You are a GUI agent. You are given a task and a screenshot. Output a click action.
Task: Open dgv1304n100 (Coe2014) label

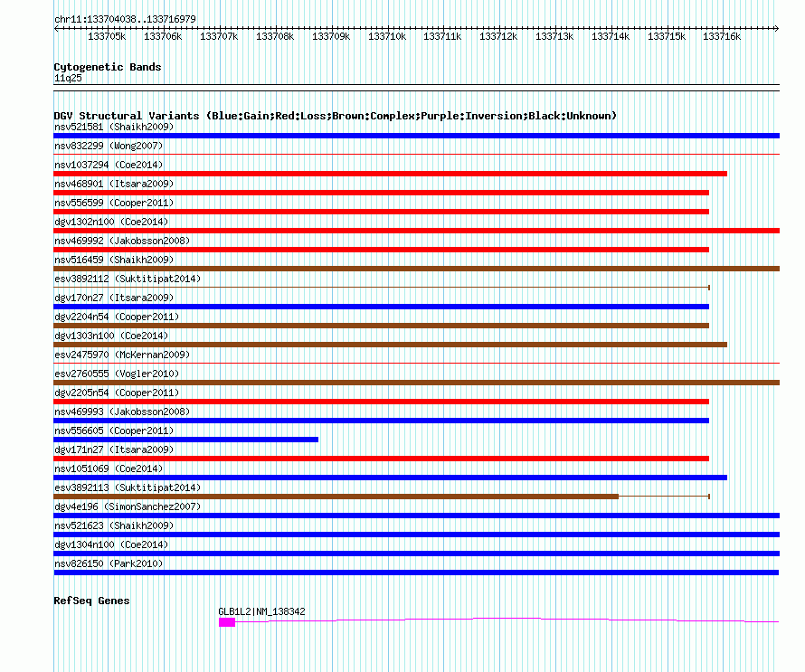pos(111,544)
